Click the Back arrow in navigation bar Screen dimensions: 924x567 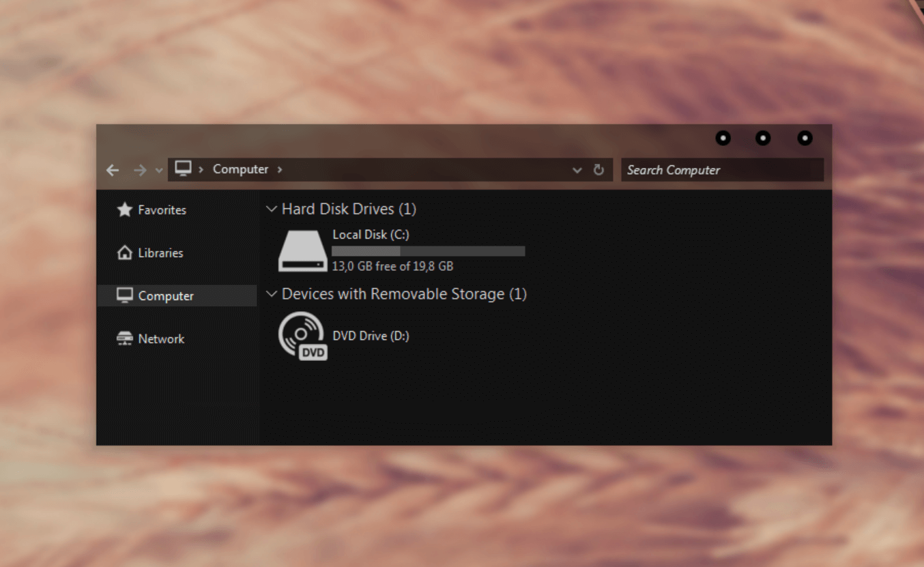113,170
